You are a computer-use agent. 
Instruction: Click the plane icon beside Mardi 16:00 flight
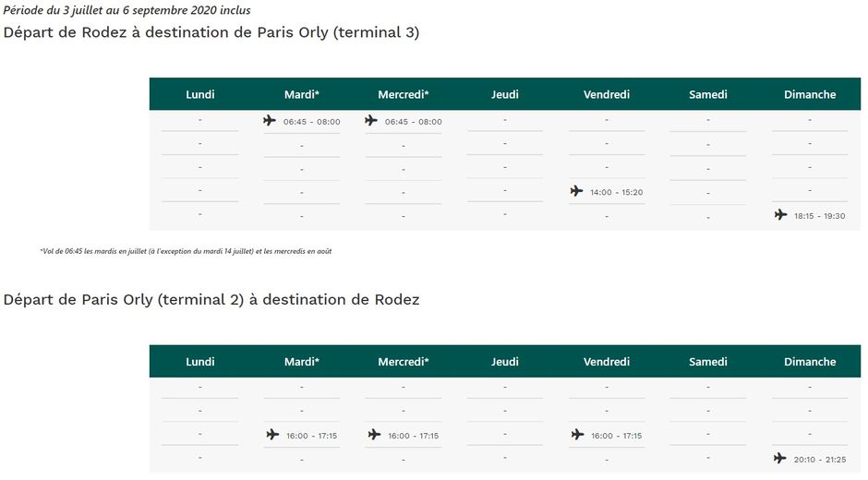(x=272, y=435)
